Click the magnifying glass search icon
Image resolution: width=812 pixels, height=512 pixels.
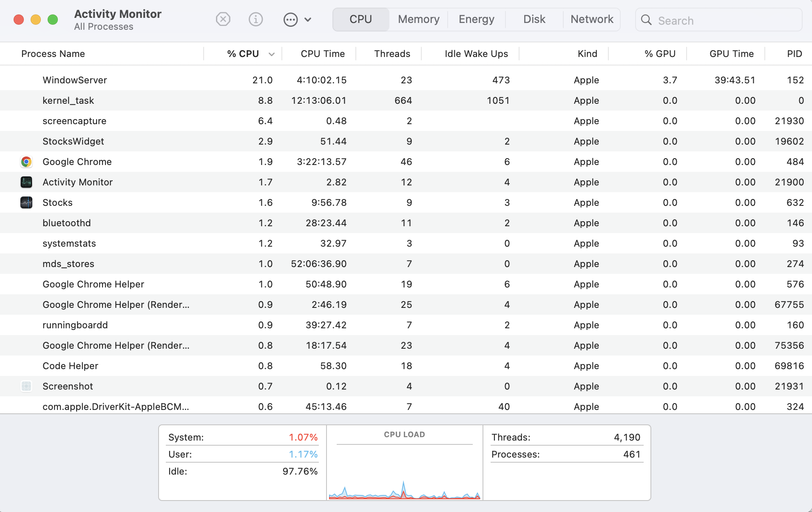click(x=646, y=20)
